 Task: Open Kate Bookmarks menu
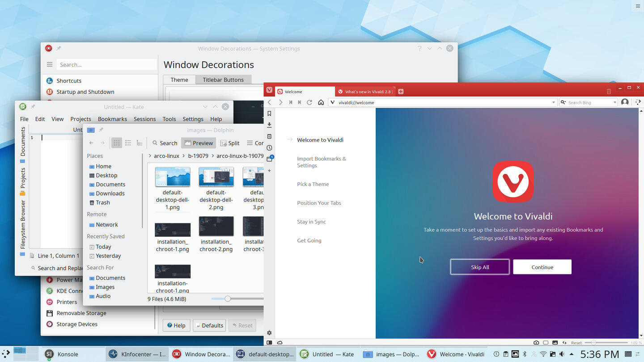[x=112, y=119]
